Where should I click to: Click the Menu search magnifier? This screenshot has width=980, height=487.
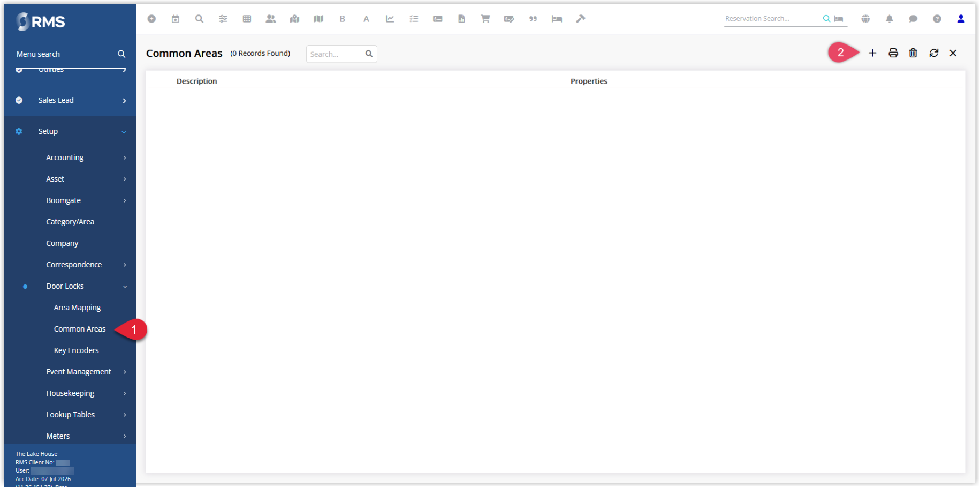coord(121,54)
